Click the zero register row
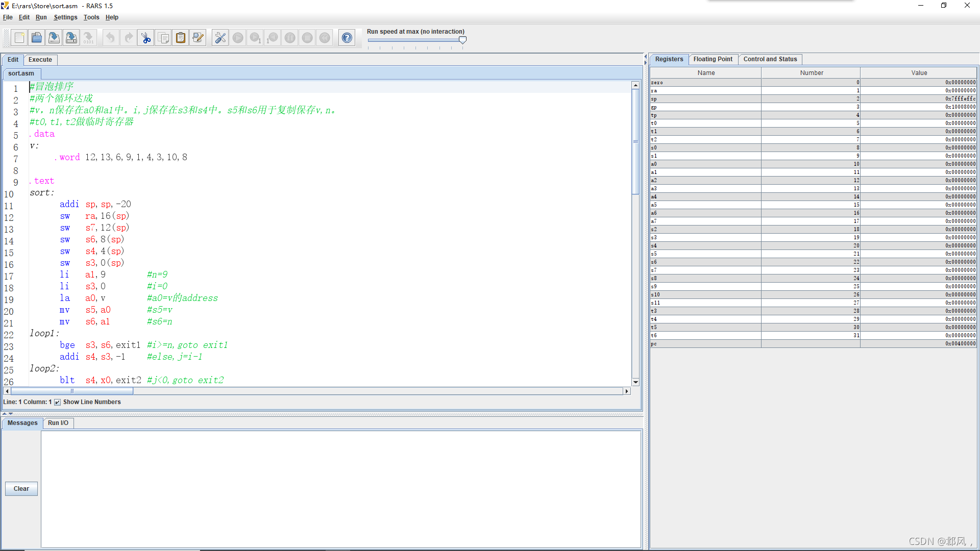The width and height of the screenshot is (980, 551). 814,83
